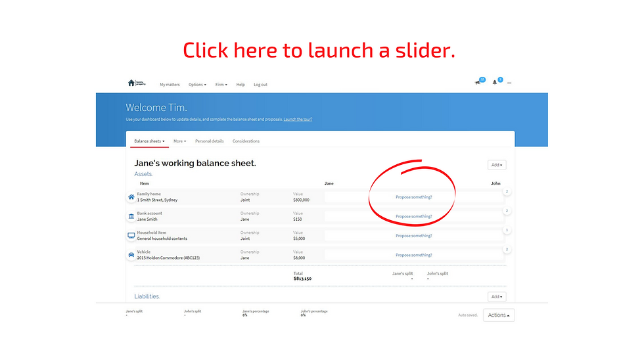The height and width of the screenshot is (362, 644).
Task: Click the General household contents text
Action: (x=162, y=238)
